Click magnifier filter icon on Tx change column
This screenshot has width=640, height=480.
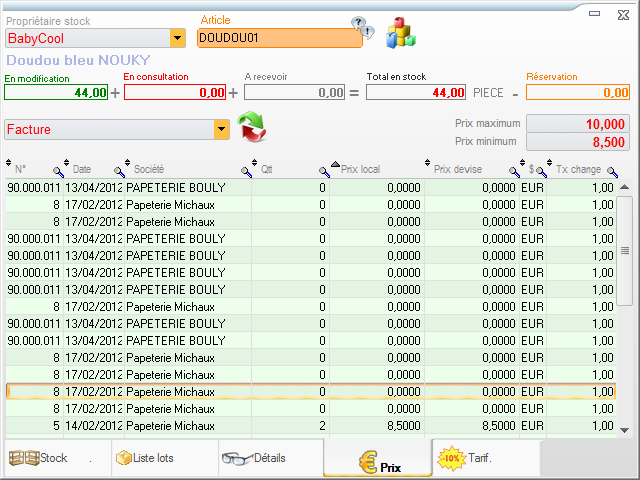611,171
